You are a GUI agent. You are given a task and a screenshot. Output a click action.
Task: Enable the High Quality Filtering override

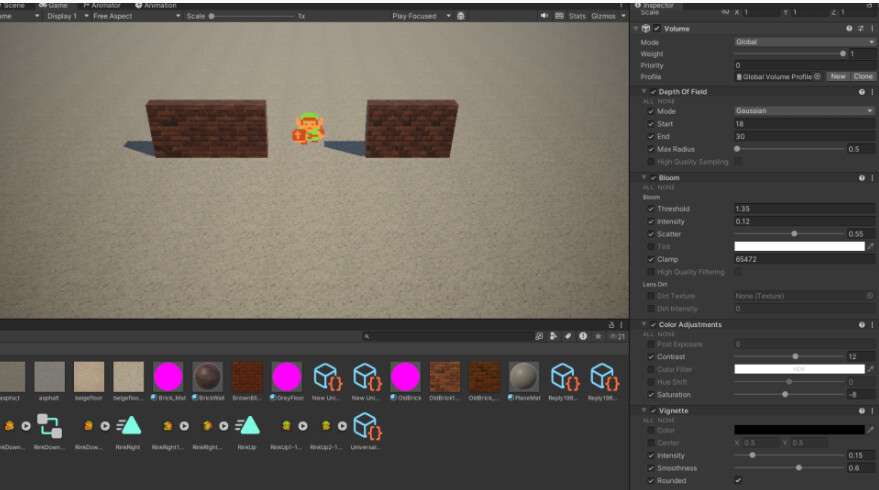pyautogui.click(x=652, y=272)
